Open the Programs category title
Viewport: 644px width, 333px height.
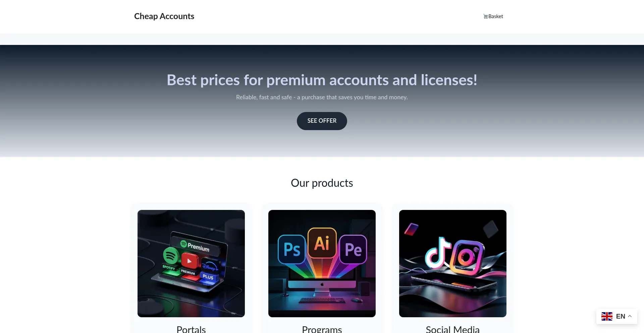pyautogui.click(x=322, y=329)
